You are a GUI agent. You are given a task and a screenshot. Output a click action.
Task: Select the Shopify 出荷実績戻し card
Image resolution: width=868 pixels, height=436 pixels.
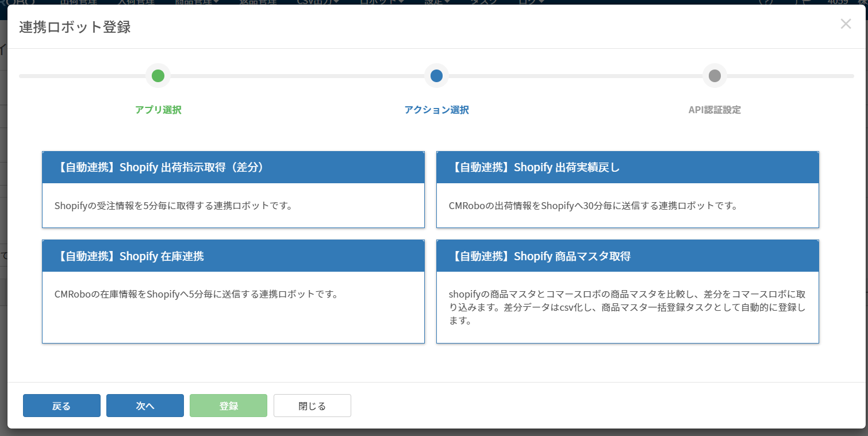click(628, 190)
